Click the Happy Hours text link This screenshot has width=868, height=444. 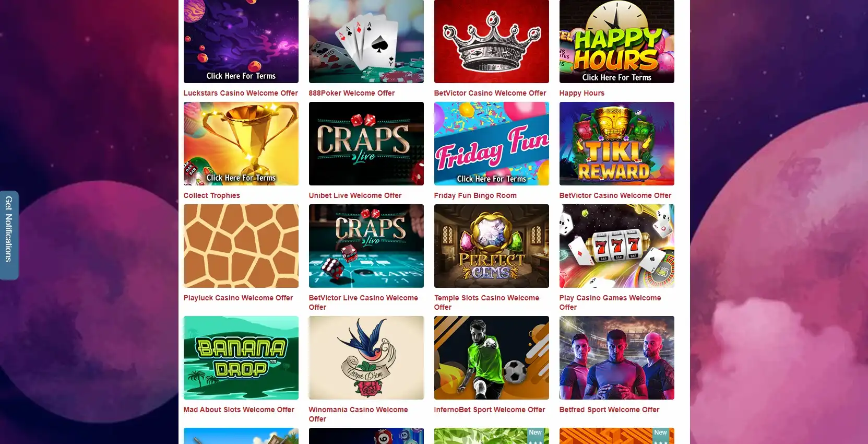(581, 93)
